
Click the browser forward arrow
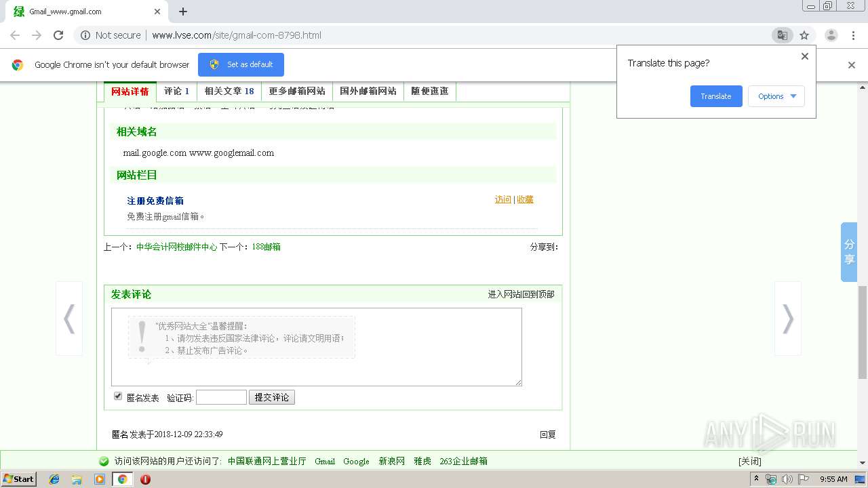37,35
